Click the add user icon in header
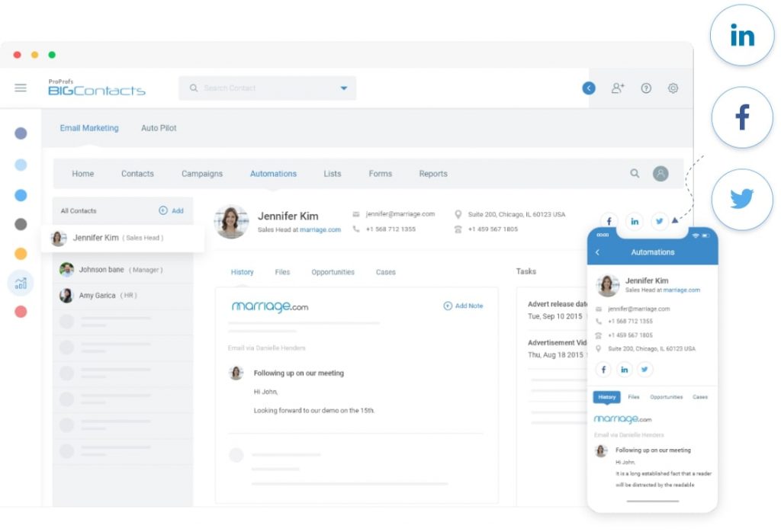This screenshot has width=781, height=532. (x=618, y=88)
